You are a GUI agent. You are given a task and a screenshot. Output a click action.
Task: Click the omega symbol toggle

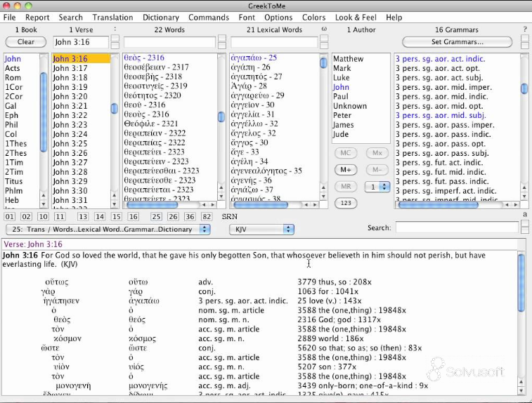324,29
